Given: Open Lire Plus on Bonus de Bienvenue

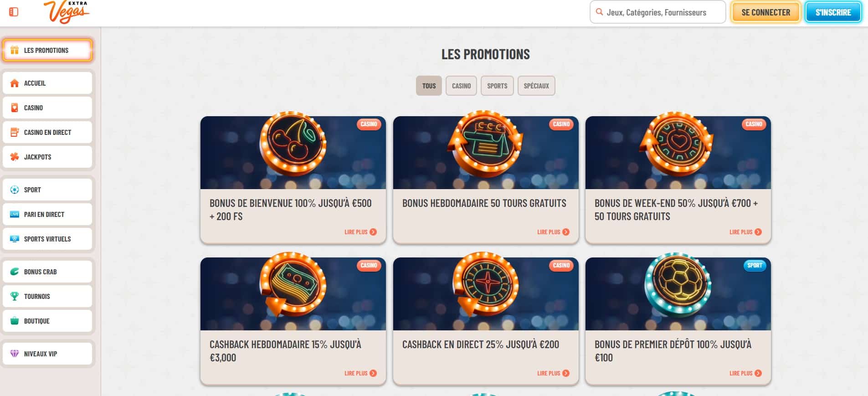Looking at the screenshot, I should pos(360,232).
